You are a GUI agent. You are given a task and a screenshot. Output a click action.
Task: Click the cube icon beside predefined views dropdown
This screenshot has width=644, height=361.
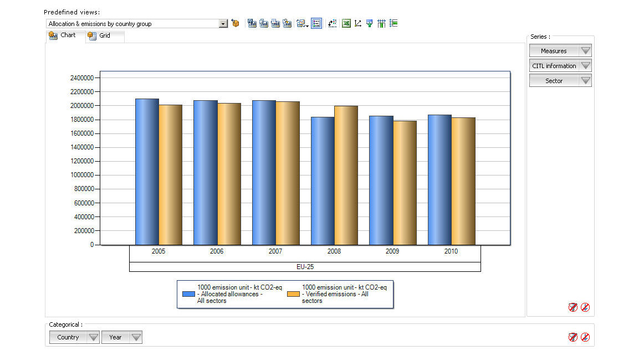(236, 24)
